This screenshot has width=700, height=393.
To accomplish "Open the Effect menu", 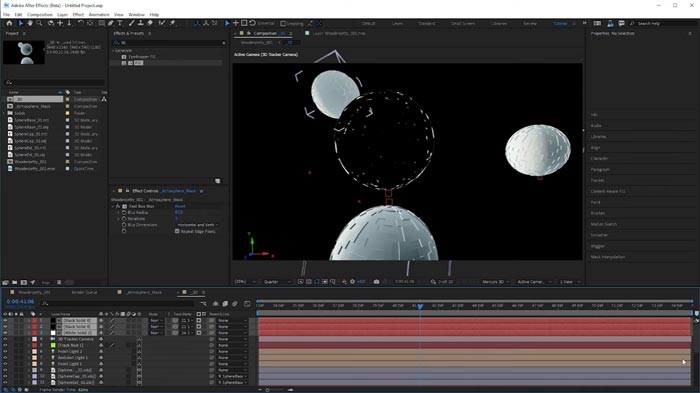I will pos(78,15).
